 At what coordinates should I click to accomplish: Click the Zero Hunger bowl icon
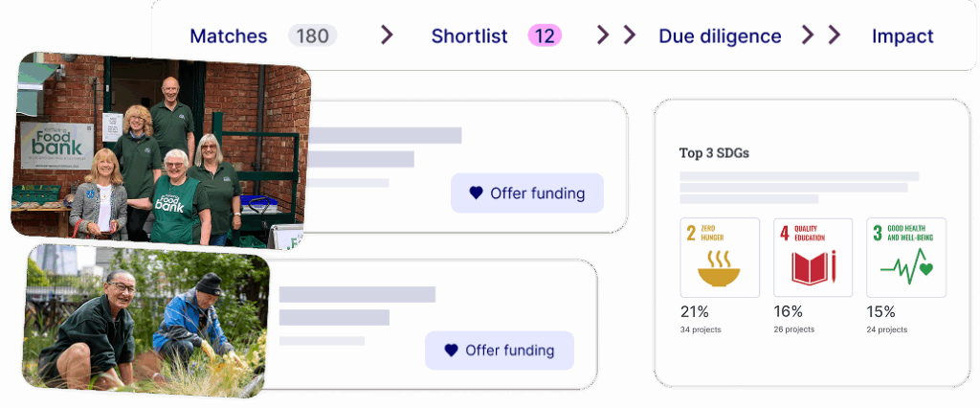click(719, 268)
